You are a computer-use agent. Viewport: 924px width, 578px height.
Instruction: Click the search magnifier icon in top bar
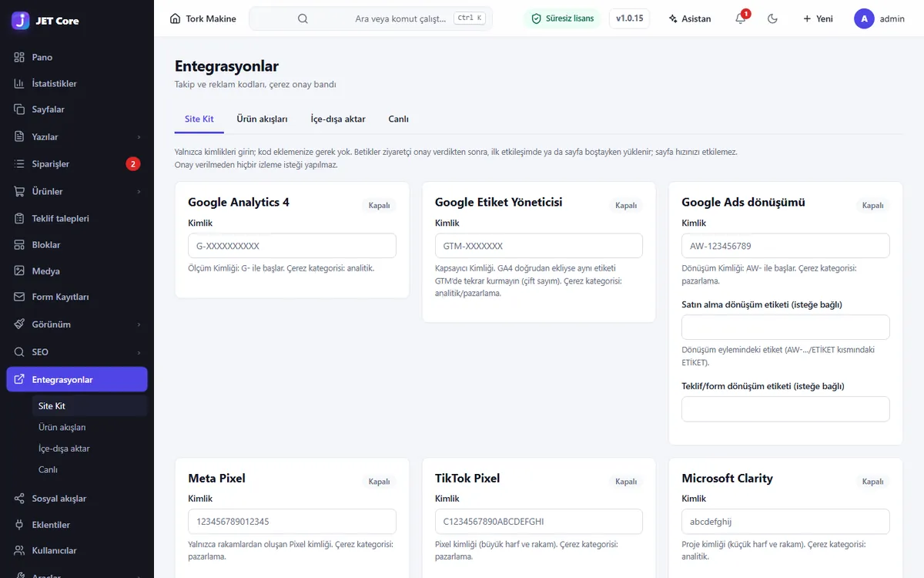303,18
